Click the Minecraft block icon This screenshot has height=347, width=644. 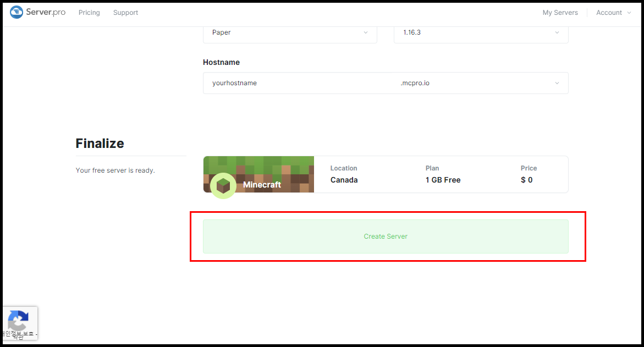(x=223, y=186)
